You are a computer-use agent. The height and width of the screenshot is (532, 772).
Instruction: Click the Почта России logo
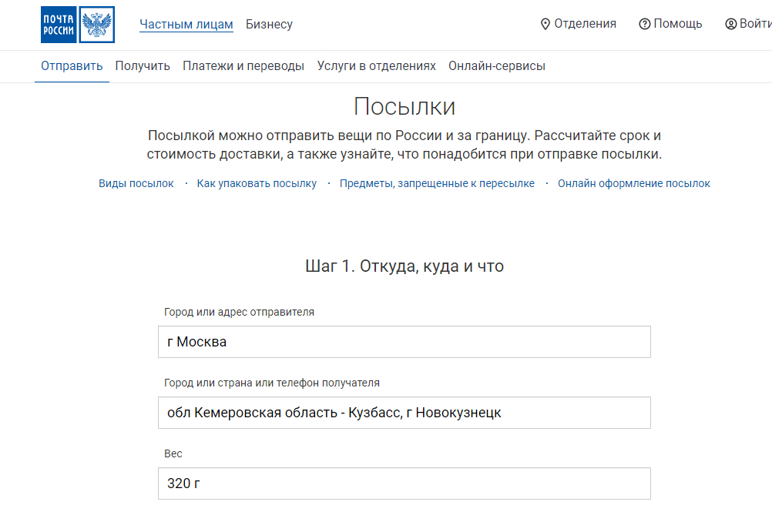(x=77, y=25)
